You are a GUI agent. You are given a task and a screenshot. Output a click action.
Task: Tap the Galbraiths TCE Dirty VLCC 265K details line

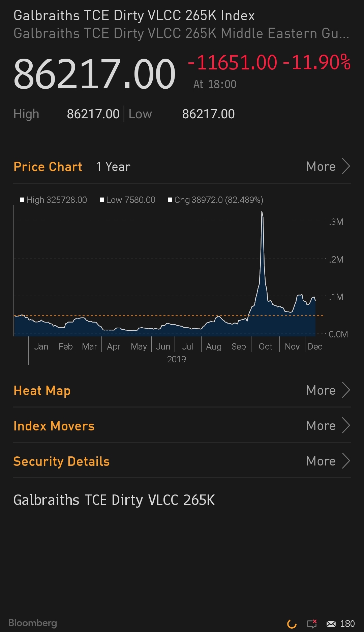[x=114, y=500]
